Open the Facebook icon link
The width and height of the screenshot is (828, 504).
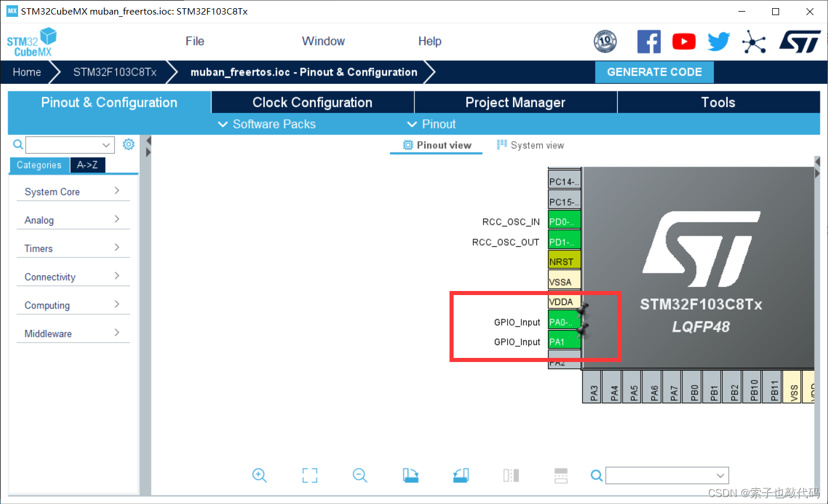(649, 42)
